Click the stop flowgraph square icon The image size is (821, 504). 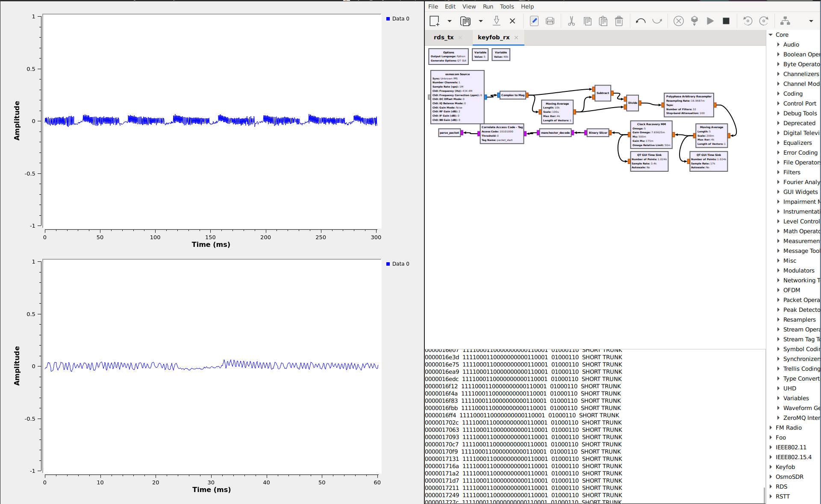click(x=726, y=21)
